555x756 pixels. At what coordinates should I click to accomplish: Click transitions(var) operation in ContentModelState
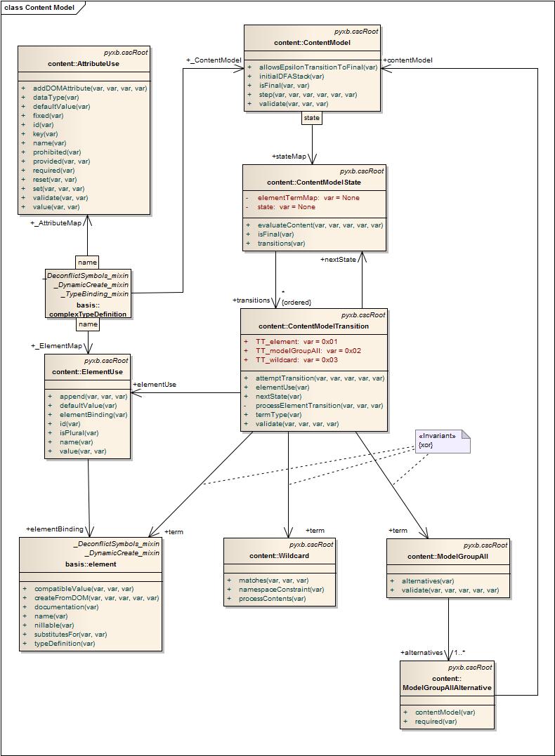281,244
